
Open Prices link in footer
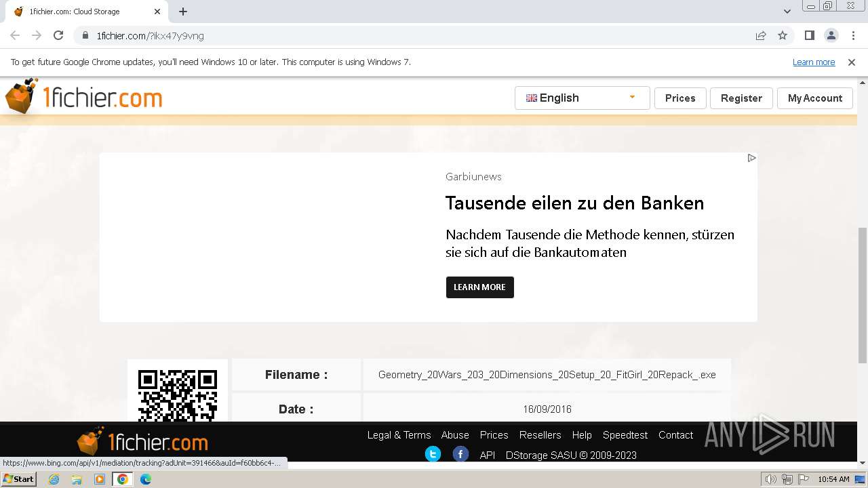pos(494,435)
